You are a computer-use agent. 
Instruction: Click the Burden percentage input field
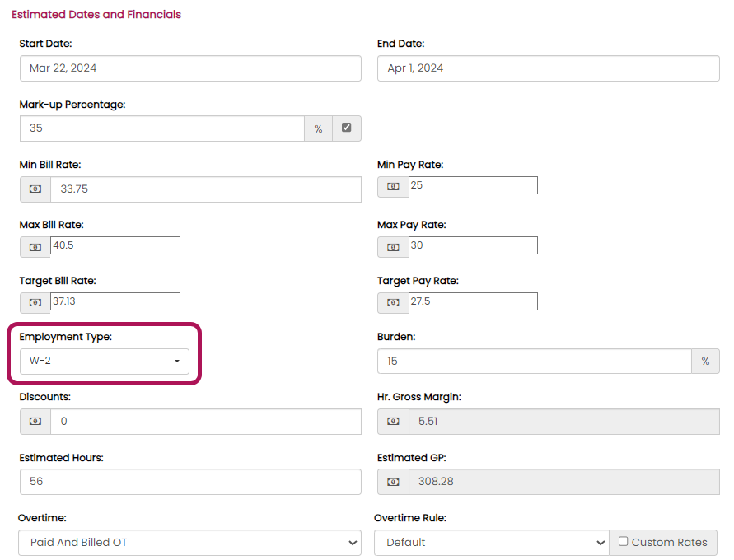[534, 362]
